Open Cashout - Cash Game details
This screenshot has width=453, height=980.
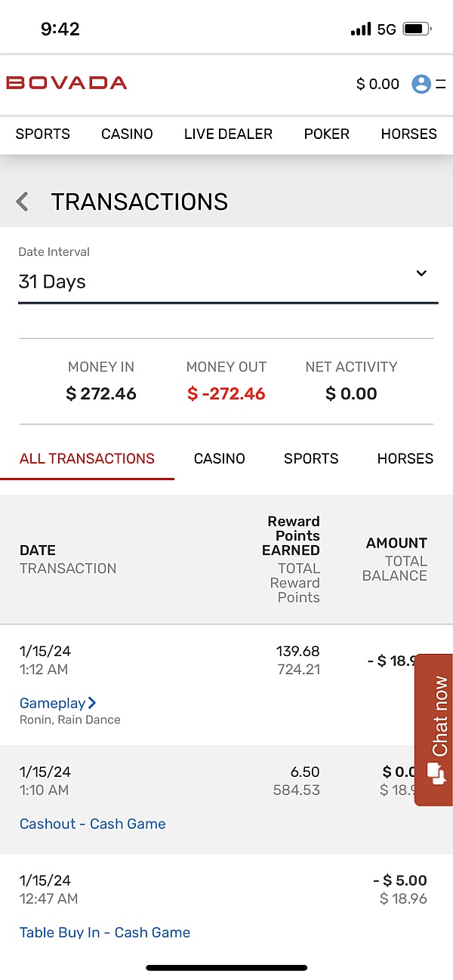[92, 824]
